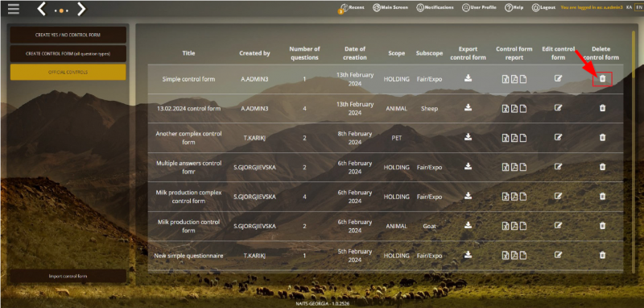Export Milk production complex control form
Screen dimensions: 644x308
tap(468, 196)
